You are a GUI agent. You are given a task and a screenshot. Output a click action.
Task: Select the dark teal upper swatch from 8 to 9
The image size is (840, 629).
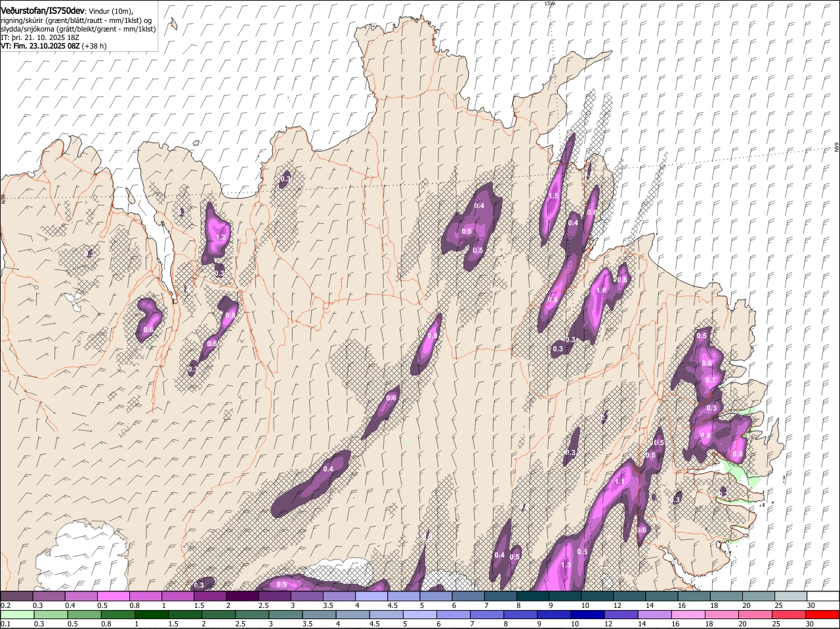coord(532,596)
